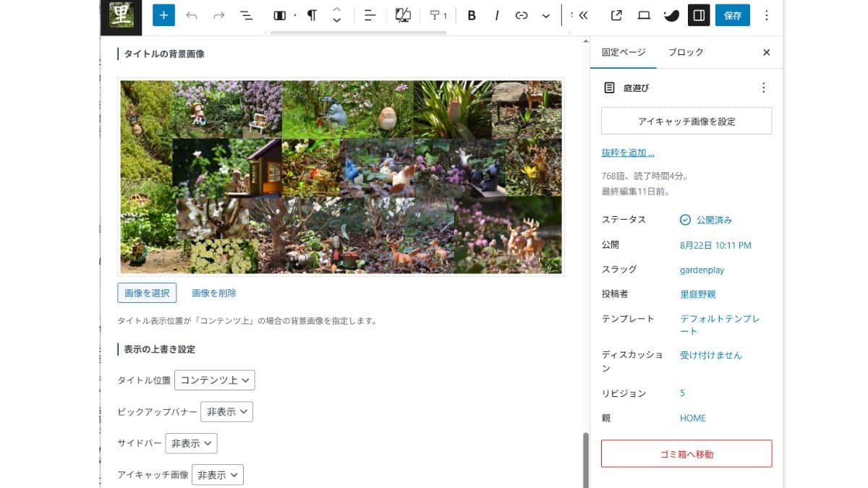Toggle bold text formatting
Viewport: 868px width, 488px height.
(x=472, y=15)
